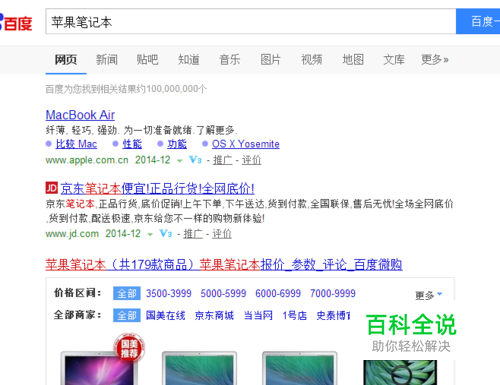500x385 pixels.
Task: Open the 音乐 tab
Action: (x=230, y=60)
